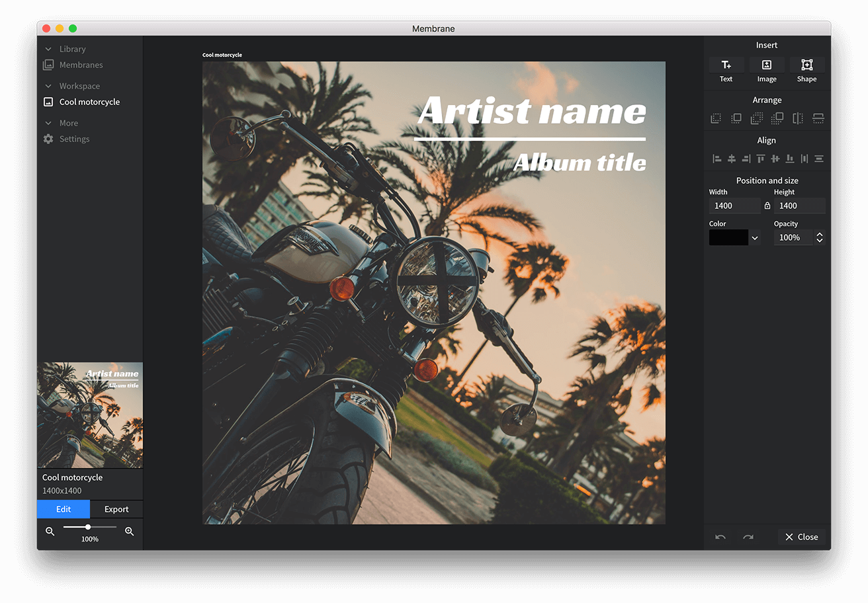
Task: Click the zoom out magnifier icon
Action: 50,531
